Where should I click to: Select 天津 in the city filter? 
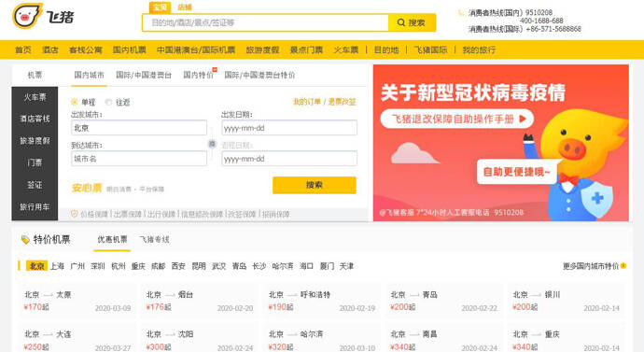346,266
